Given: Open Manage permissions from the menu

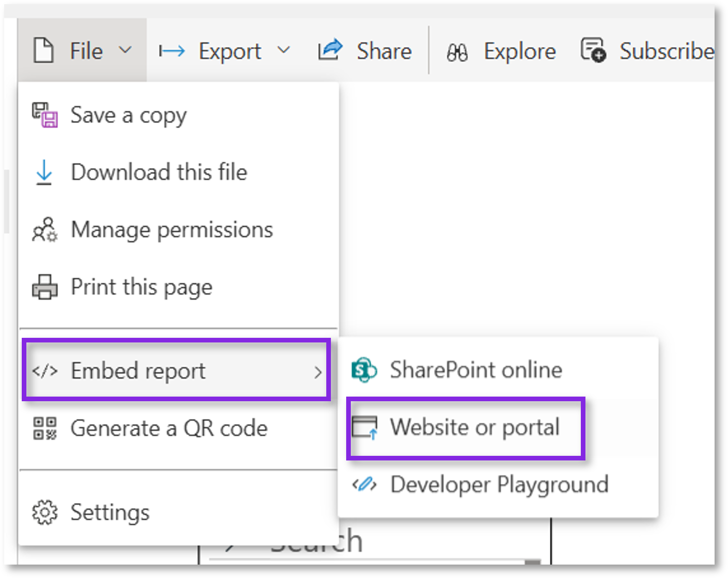Looking at the screenshot, I should [179, 230].
